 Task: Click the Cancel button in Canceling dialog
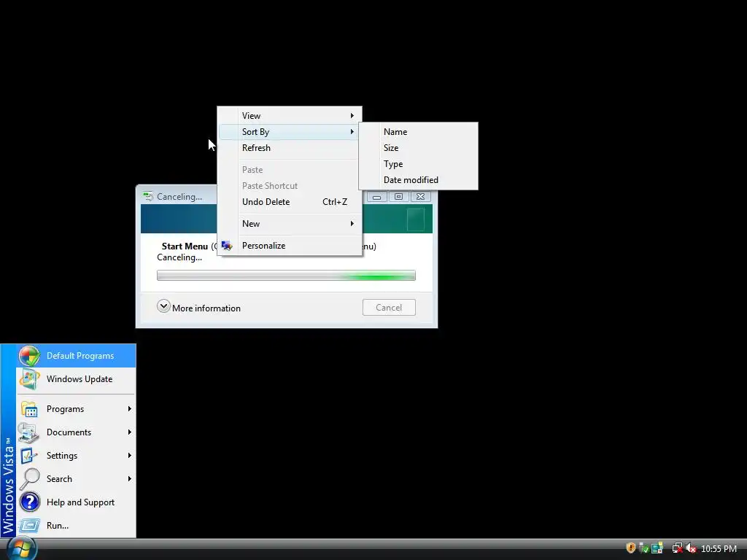coord(389,308)
